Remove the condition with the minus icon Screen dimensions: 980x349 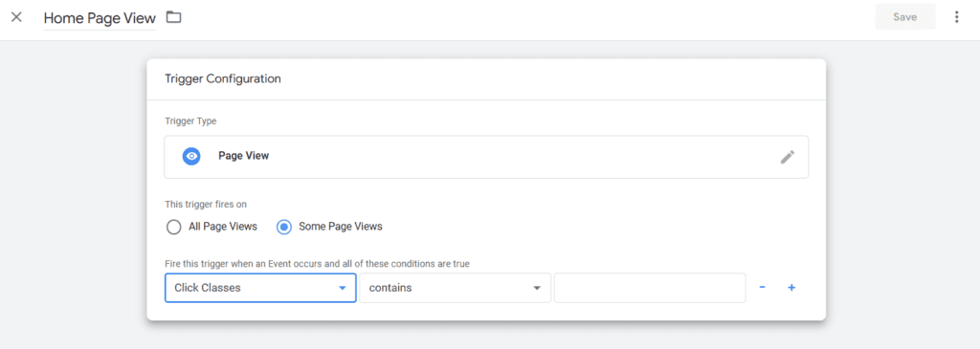tap(763, 288)
